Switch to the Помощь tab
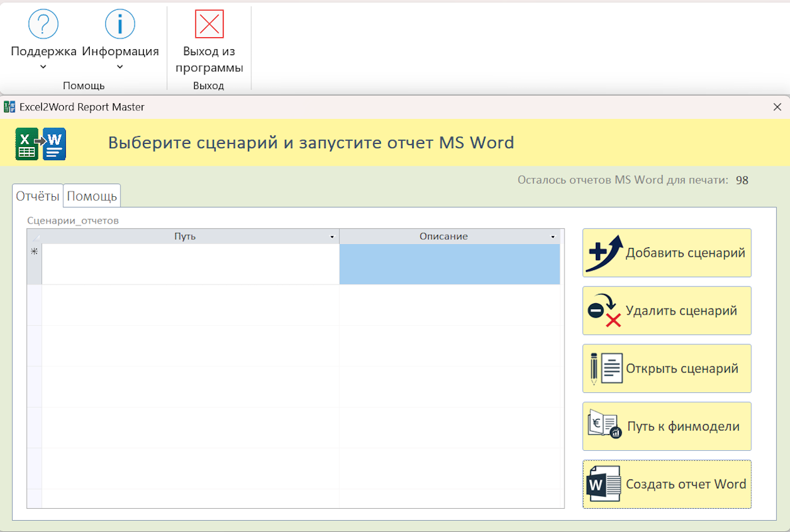Image resolution: width=790 pixels, height=532 pixels. [x=92, y=196]
